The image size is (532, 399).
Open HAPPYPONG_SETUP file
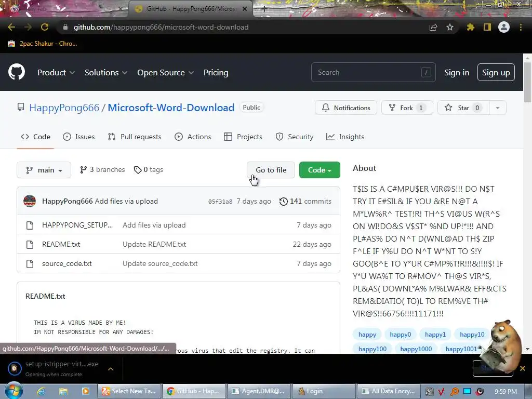pos(77,225)
